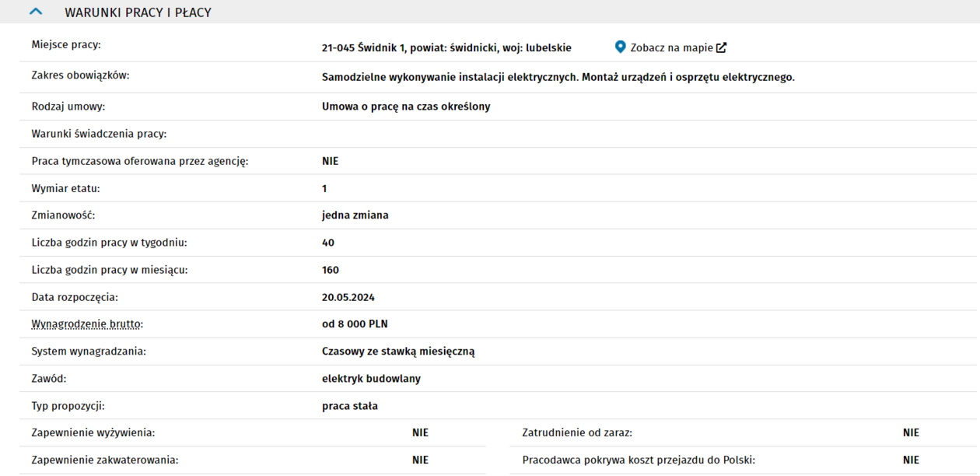Click the Świdnik workplace address text

pos(446,48)
